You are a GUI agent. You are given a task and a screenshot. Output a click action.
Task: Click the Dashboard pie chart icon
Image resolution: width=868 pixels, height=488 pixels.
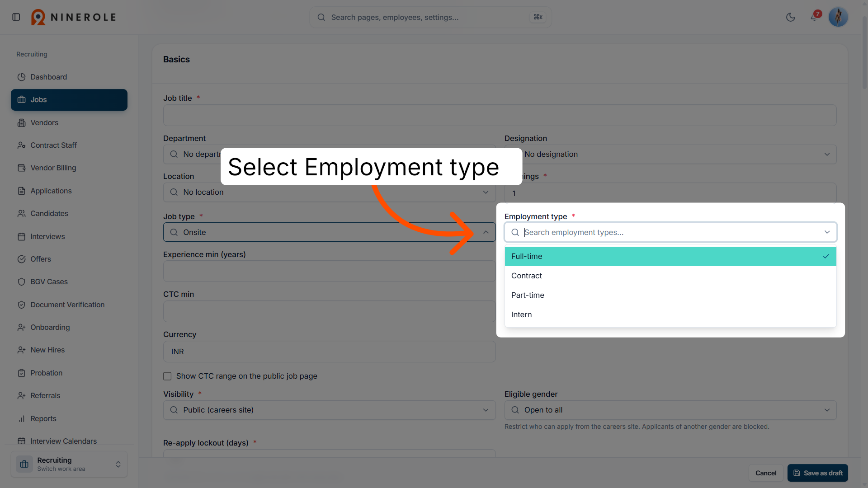(21, 77)
